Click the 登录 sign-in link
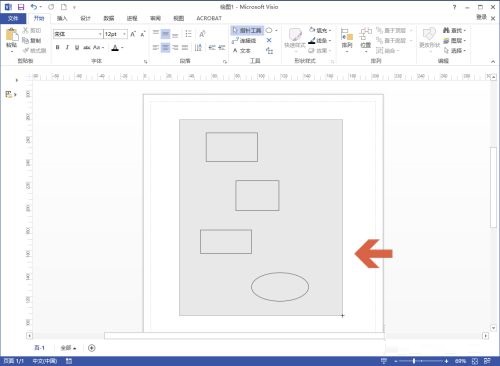Viewport: 500px width, 366px height. pos(481,17)
